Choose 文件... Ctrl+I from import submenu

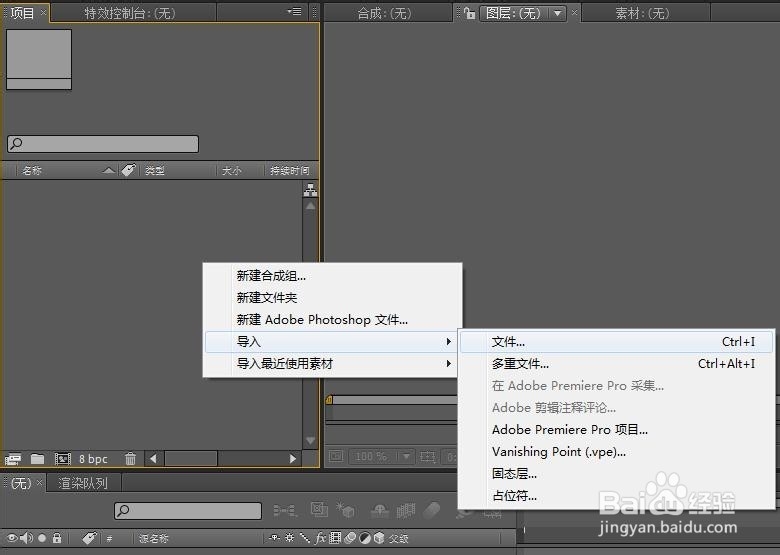616,342
